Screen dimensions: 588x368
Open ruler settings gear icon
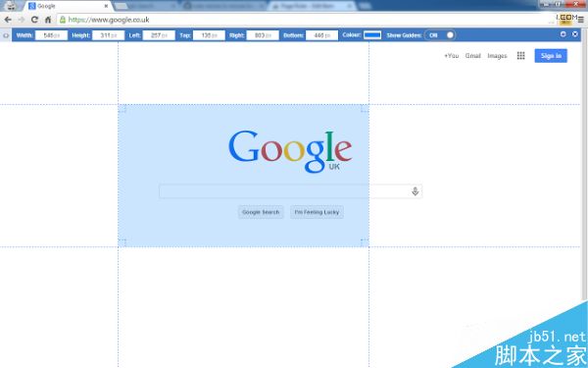563,34
